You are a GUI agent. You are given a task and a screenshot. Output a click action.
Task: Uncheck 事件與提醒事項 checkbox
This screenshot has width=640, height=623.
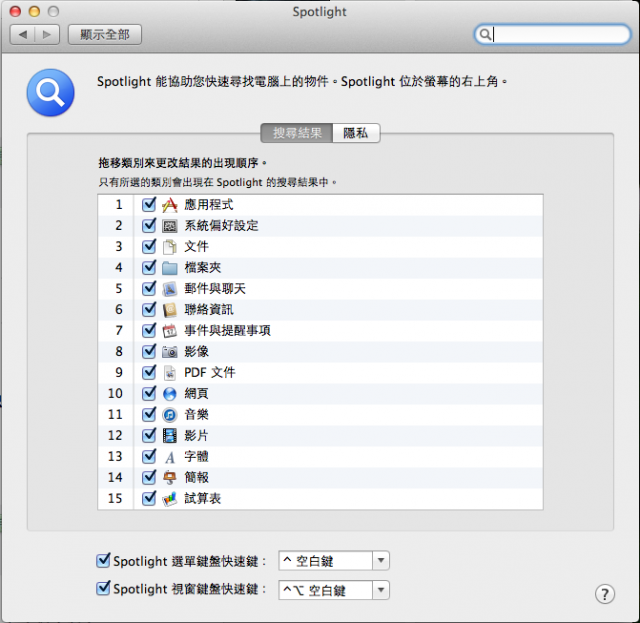(149, 330)
